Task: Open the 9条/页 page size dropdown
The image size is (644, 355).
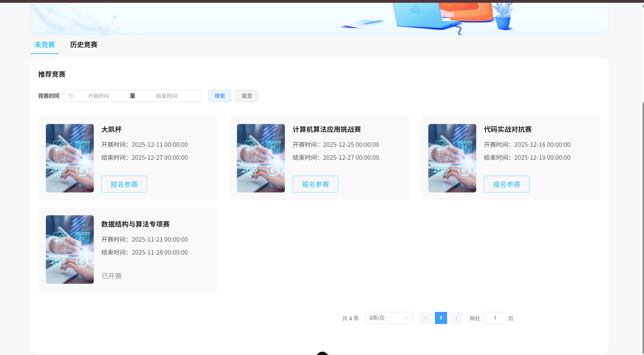Action: pos(389,318)
